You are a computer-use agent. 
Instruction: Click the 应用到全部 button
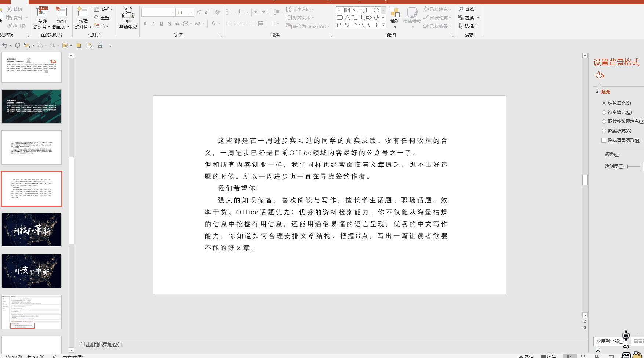click(610, 341)
